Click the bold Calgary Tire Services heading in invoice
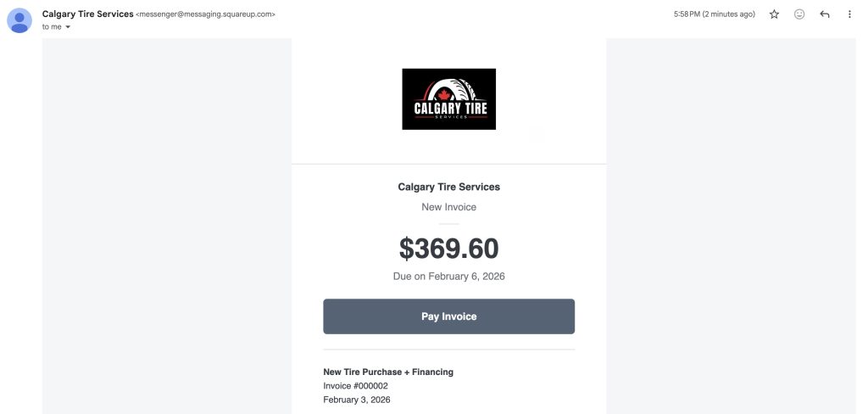Viewport: 868px width, 414px height. 448,187
